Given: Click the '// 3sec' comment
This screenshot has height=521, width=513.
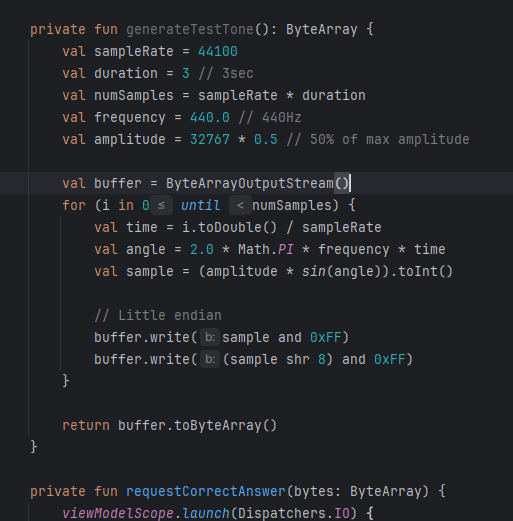Looking at the screenshot, I should (226, 74).
